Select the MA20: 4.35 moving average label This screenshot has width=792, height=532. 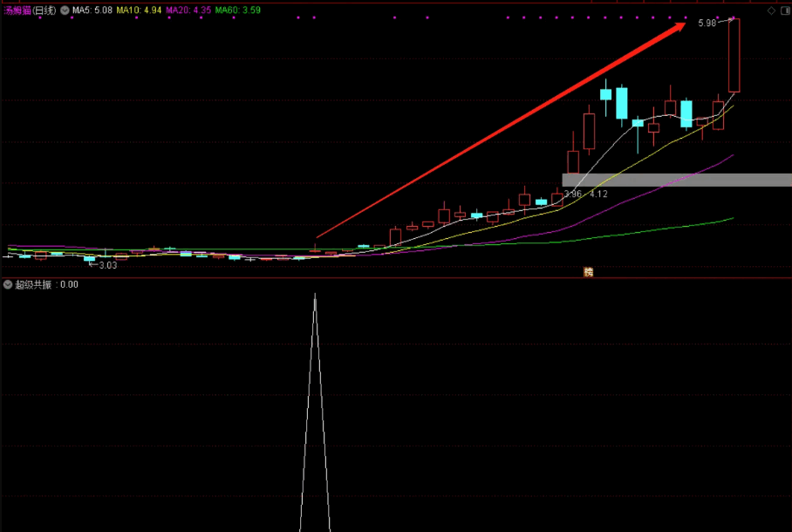click(188, 10)
